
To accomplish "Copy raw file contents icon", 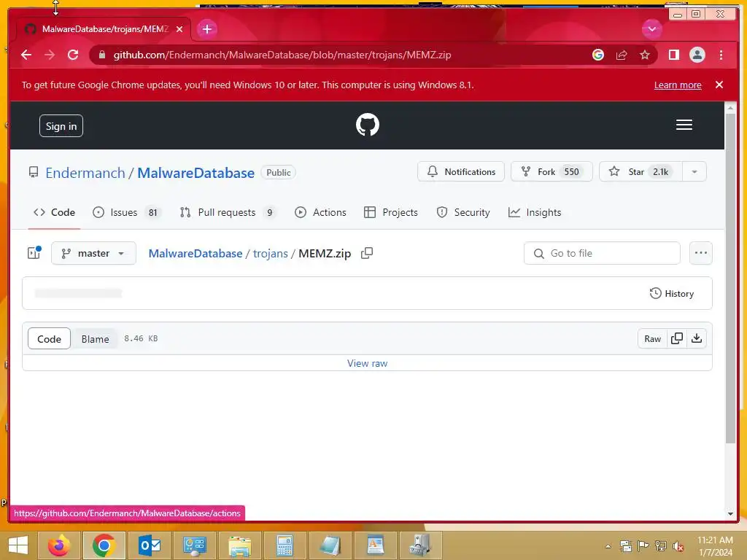I will click(676, 338).
